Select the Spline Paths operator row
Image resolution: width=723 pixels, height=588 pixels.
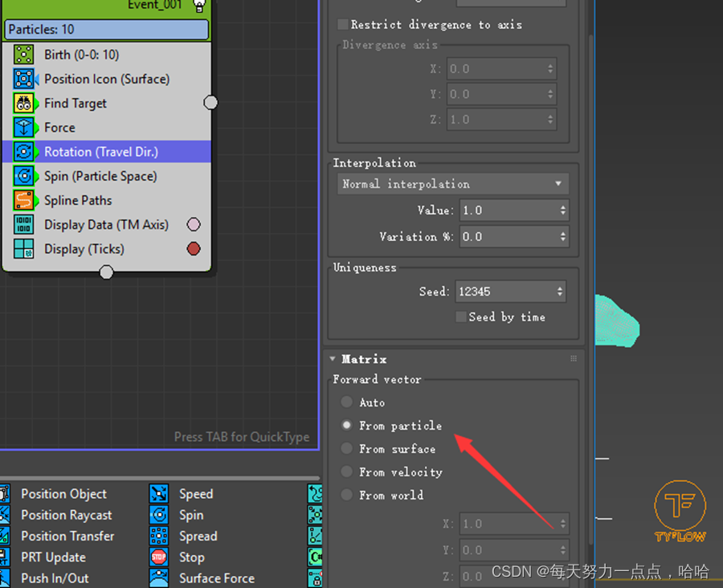click(x=107, y=201)
